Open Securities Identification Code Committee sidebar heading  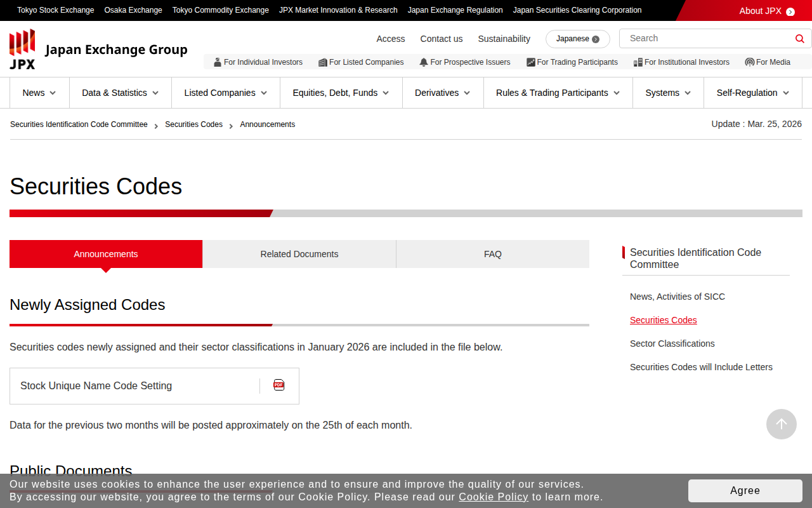pyautogui.click(x=706, y=258)
